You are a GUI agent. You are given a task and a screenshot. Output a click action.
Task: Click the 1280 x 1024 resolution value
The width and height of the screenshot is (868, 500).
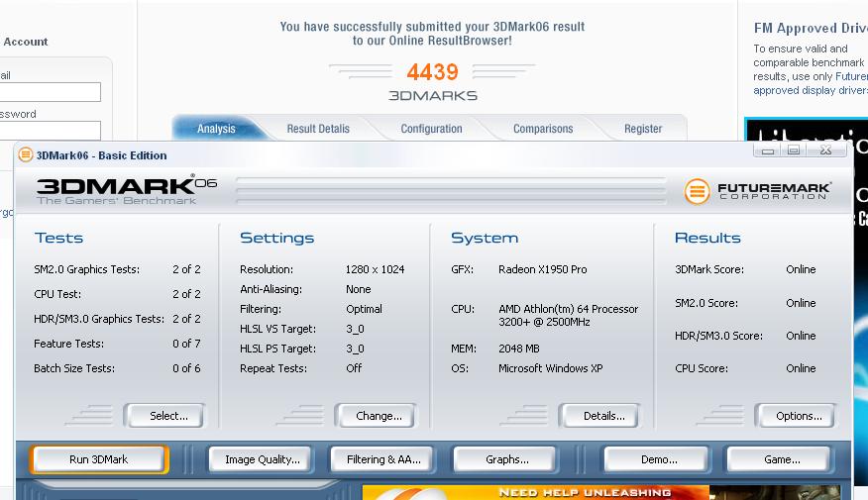375,269
